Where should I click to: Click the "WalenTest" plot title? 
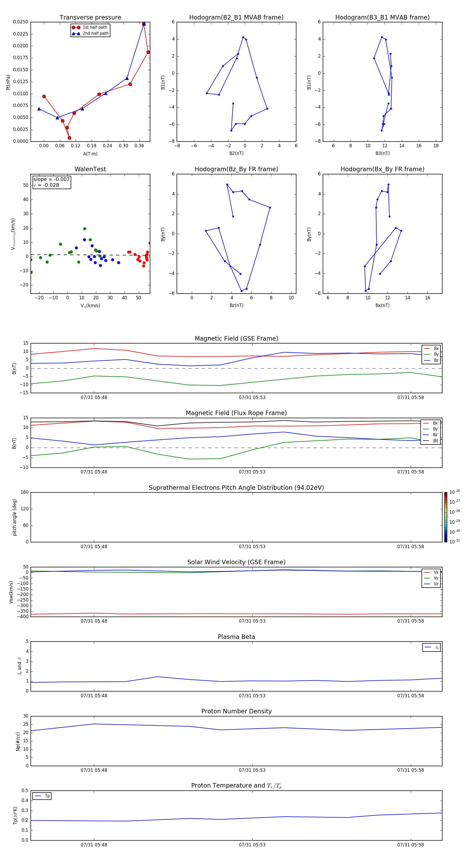(x=90, y=169)
